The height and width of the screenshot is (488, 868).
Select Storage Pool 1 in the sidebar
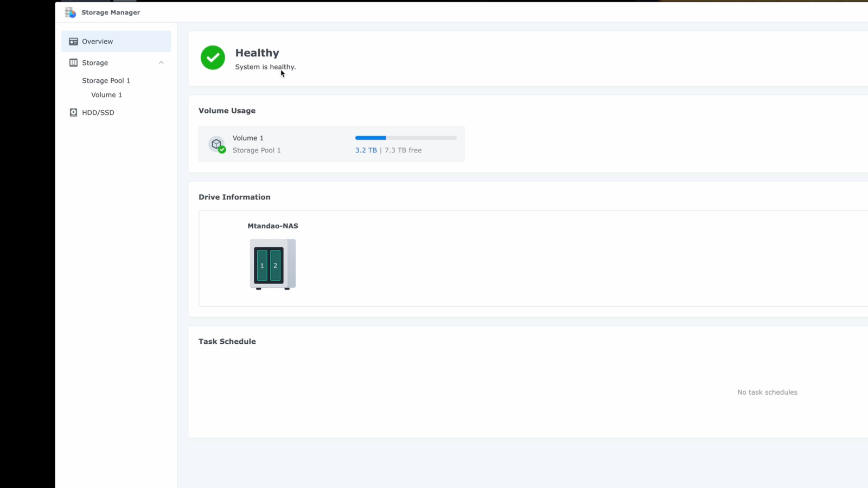point(106,80)
